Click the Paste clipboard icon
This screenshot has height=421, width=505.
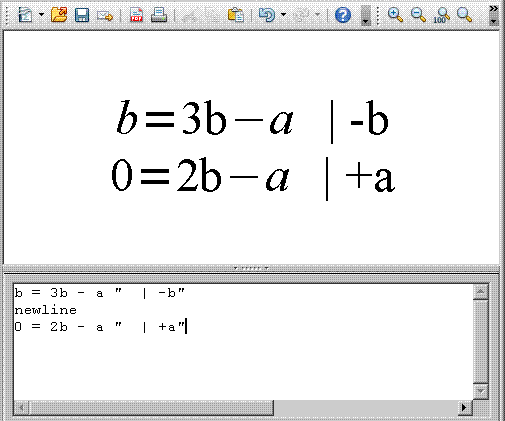point(236,15)
